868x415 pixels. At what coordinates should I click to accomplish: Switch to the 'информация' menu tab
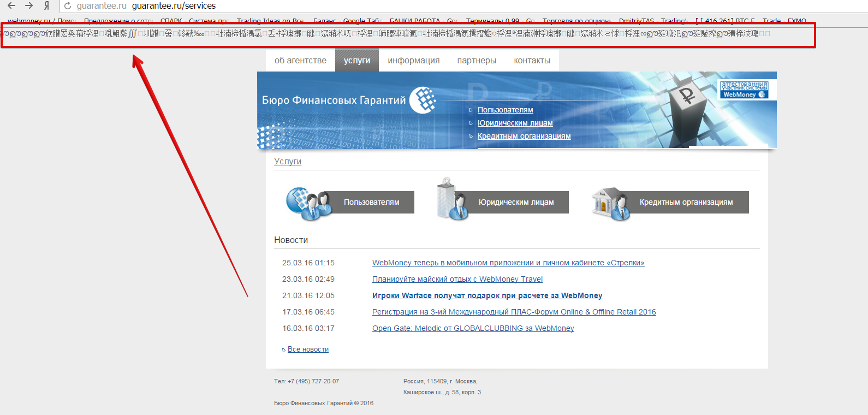click(x=414, y=61)
